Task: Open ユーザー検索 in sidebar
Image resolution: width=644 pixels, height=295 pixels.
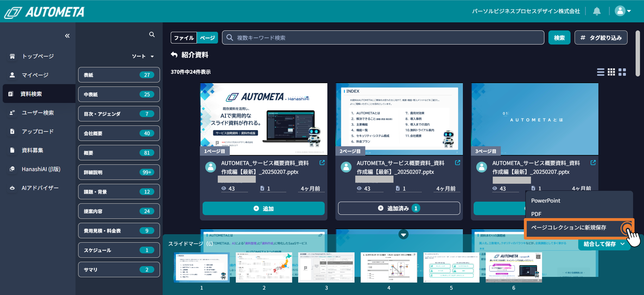Action: (38, 112)
